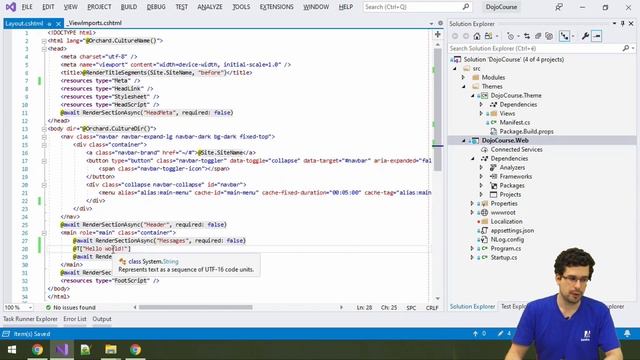Open the Windows Start menu

(x=11, y=350)
